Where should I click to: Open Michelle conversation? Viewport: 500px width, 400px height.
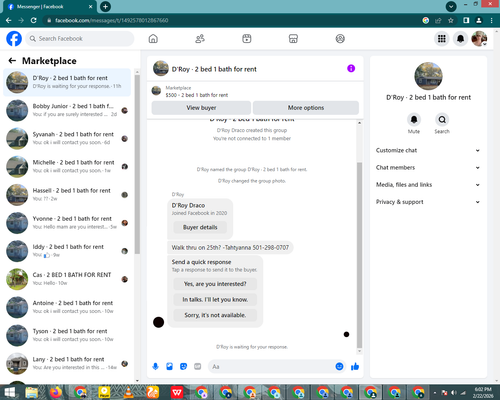(67, 167)
